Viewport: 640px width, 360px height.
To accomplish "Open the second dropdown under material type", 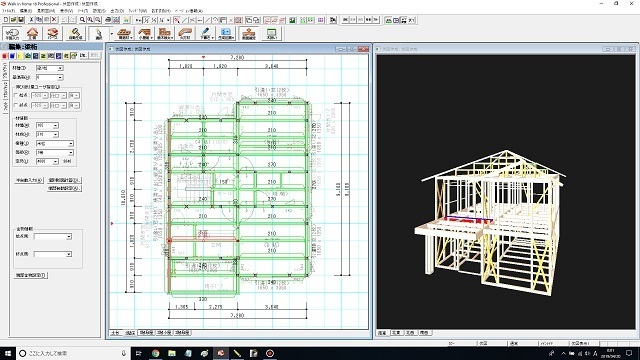I will pyautogui.click(x=50, y=77).
